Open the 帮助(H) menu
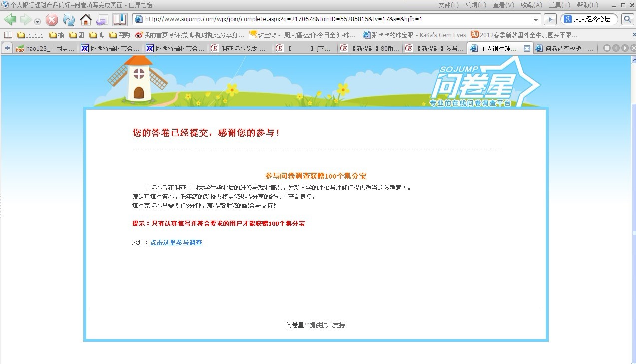 (x=587, y=5)
